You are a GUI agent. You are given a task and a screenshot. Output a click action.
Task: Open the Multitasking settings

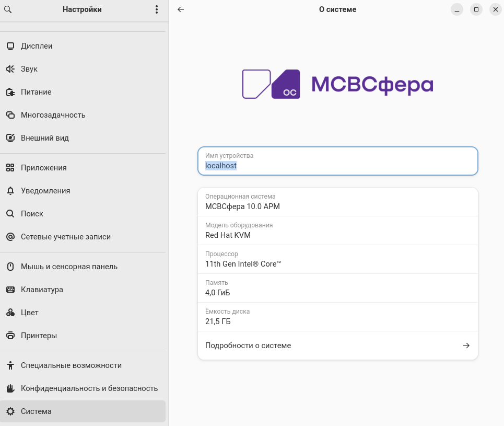pos(53,115)
